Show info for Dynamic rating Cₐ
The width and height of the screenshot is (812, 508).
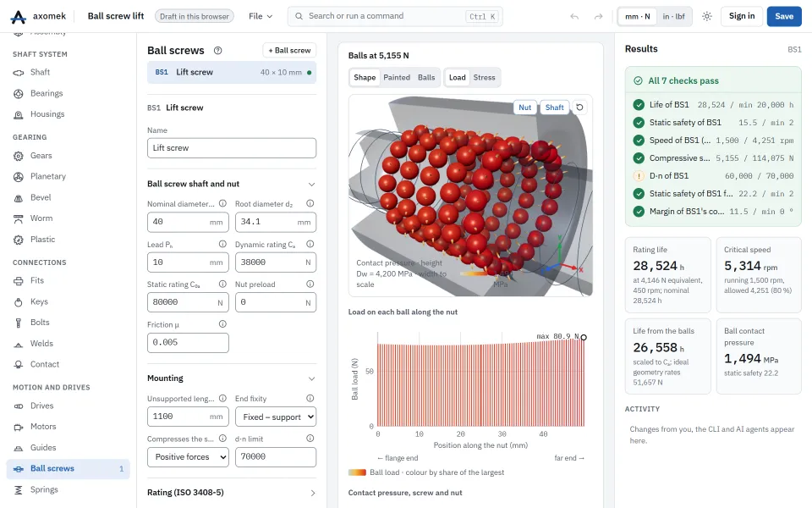click(x=310, y=244)
